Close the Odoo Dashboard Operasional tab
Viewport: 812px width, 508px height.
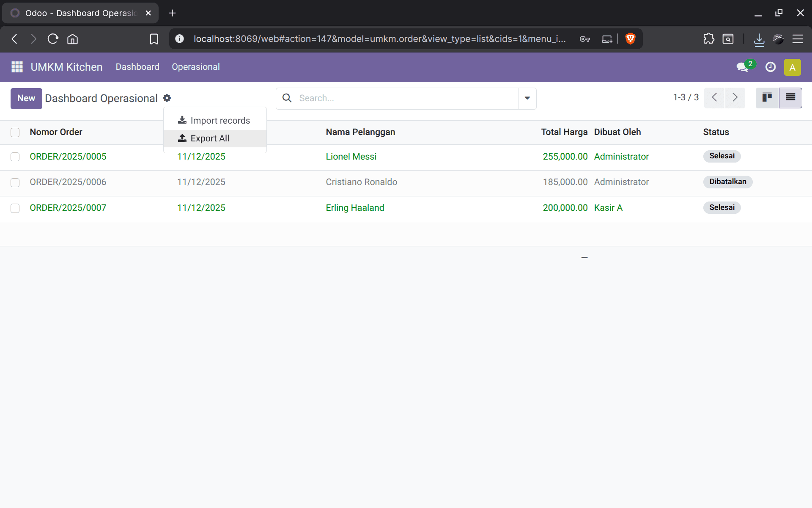pos(148,13)
